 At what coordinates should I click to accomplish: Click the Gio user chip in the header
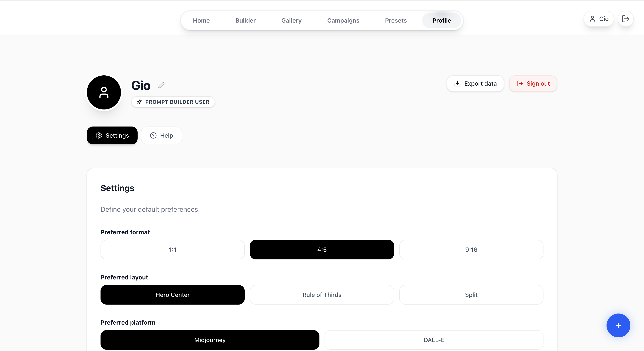tap(598, 19)
